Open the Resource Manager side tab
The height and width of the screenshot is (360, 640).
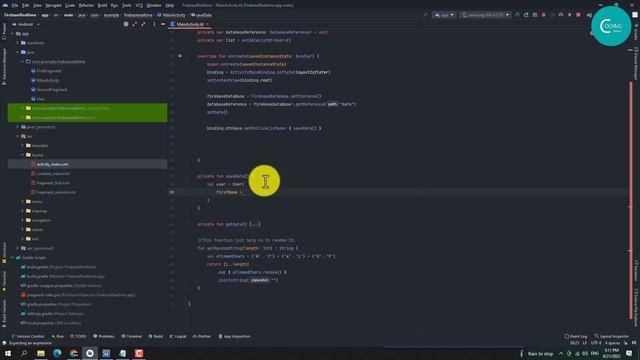tap(4, 67)
